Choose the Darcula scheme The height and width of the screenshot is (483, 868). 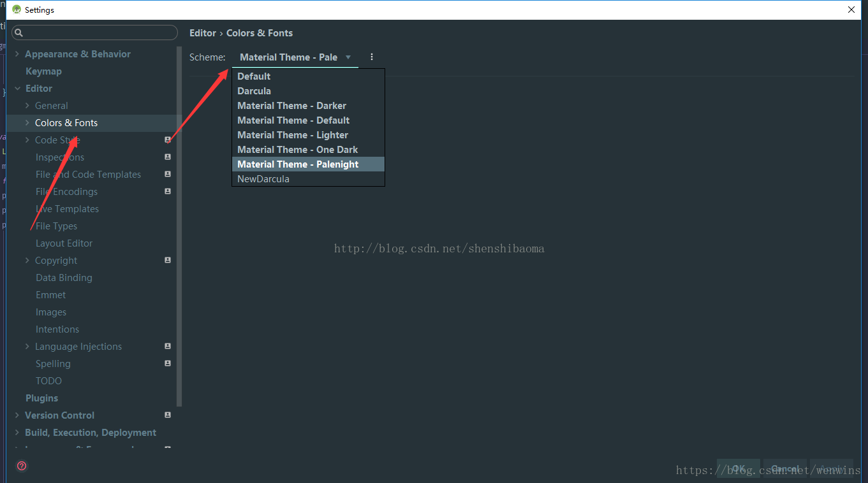(x=308, y=91)
